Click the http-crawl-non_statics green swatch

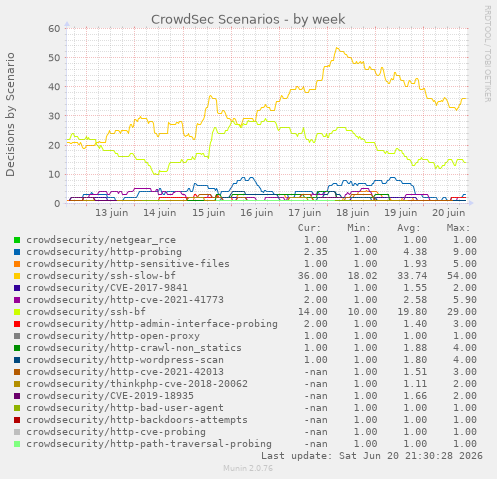[x=17, y=348]
